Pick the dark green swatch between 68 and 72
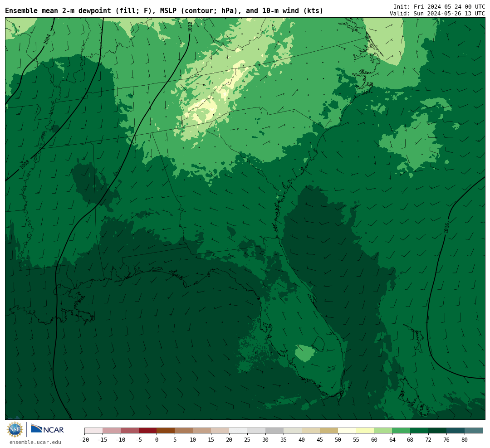Image resolution: width=490 pixels, height=448 pixels. pos(420,431)
